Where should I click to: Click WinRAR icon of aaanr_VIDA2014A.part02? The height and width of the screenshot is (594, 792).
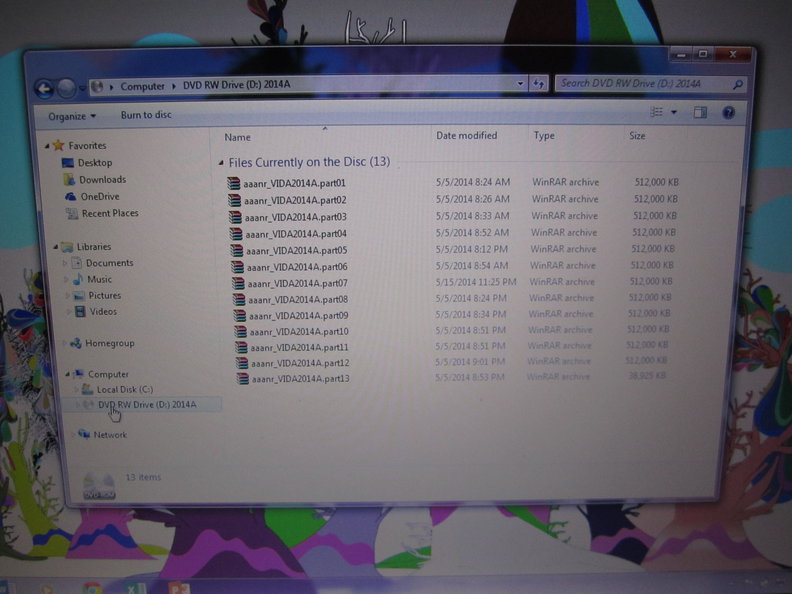pos(234,201)
